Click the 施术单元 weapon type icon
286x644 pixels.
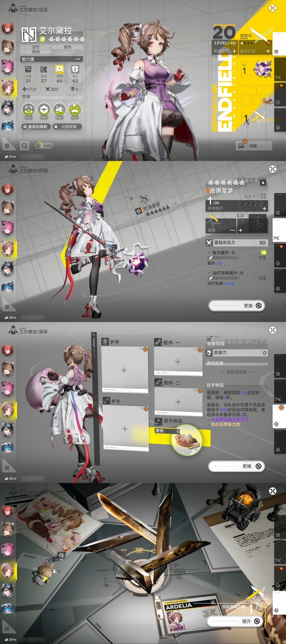coord(263,196)
